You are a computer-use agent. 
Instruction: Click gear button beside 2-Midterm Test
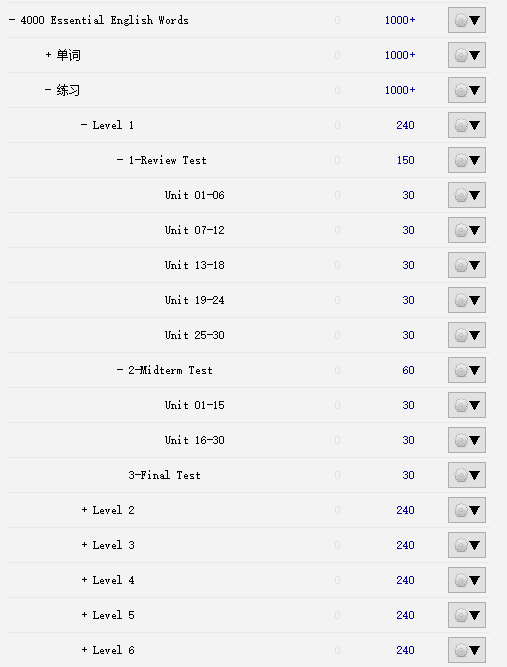point(467,370)
